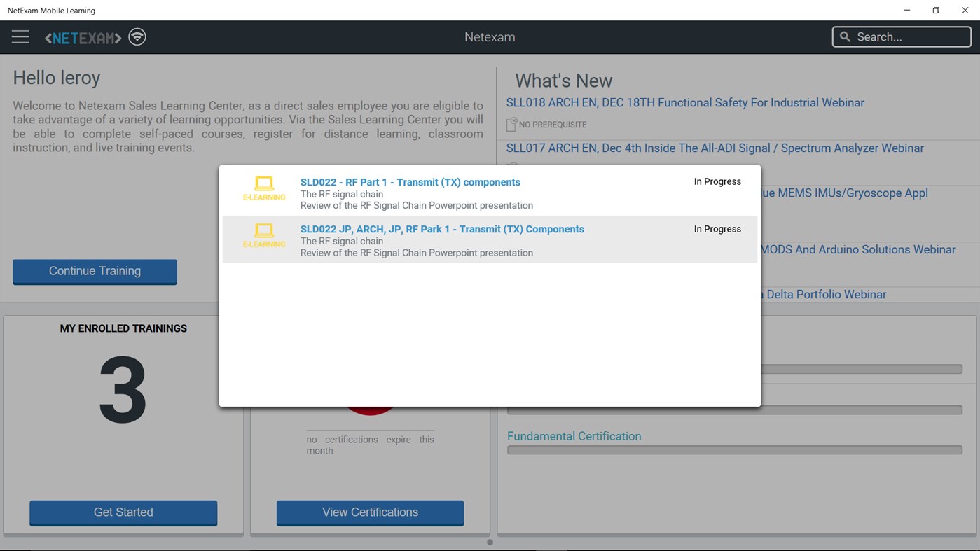Close the NetExam Mobile Learning window
The height and width of the screenshot is (551, 980).
coord(965,11)
